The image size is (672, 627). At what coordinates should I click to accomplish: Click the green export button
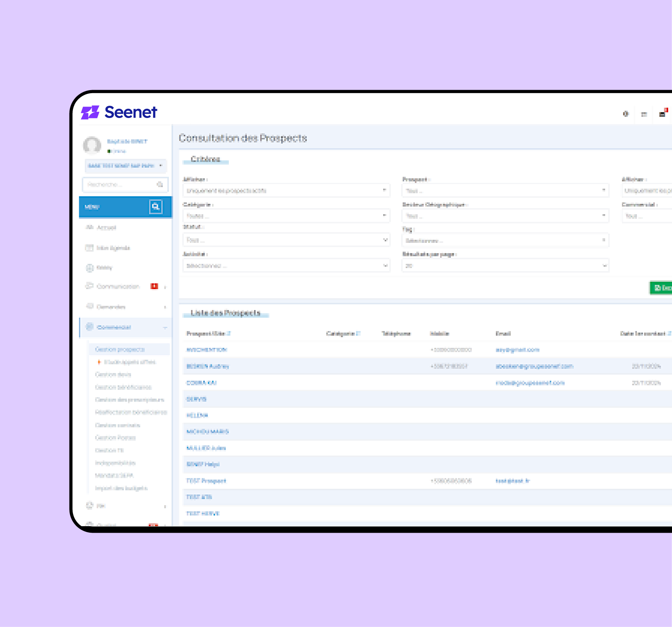click(x=662, y=288)
